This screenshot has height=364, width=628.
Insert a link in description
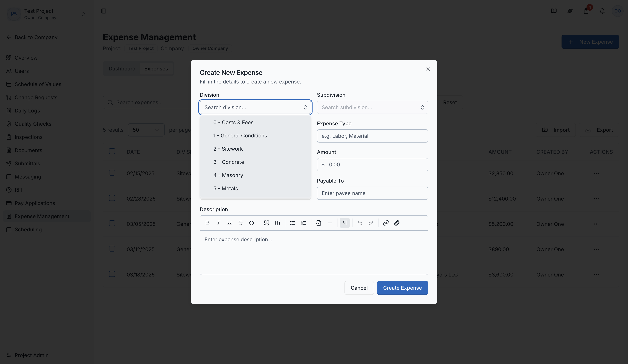pos(386,223)
